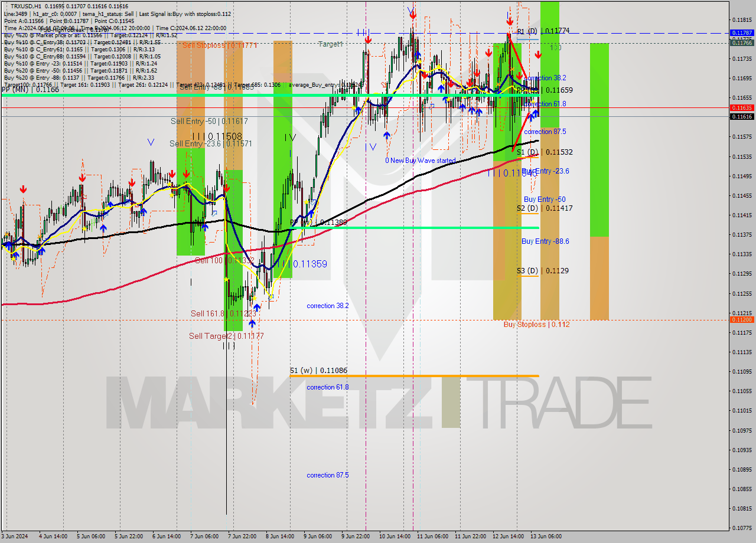Click the '13 Jun 06:00' time label
756x543 pixels.
pyautogui.click(x=546, y=537)
